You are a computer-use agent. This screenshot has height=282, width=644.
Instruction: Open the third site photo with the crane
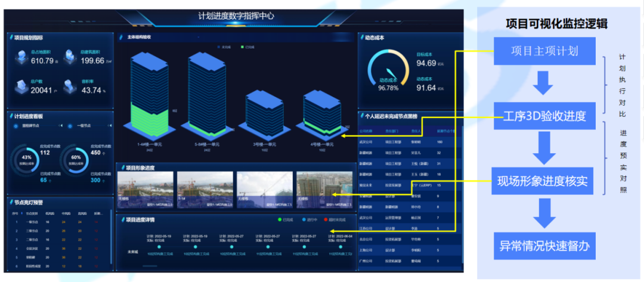(265, 189)
